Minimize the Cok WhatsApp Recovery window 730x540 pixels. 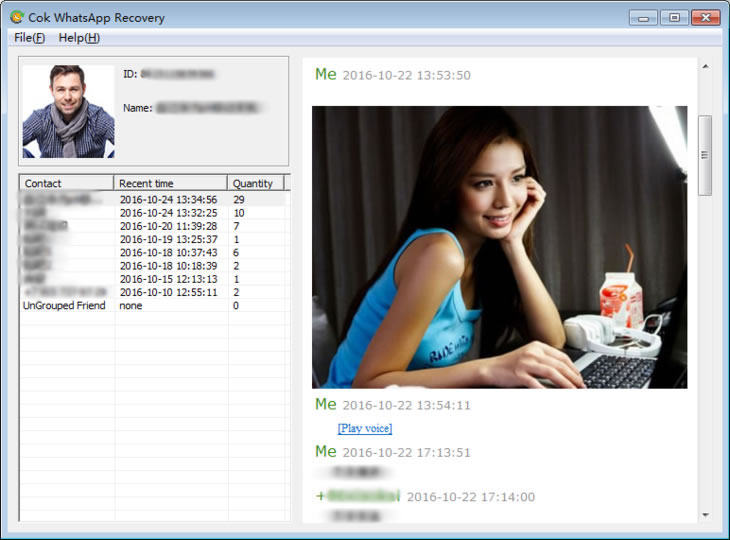tap(644, 17)
